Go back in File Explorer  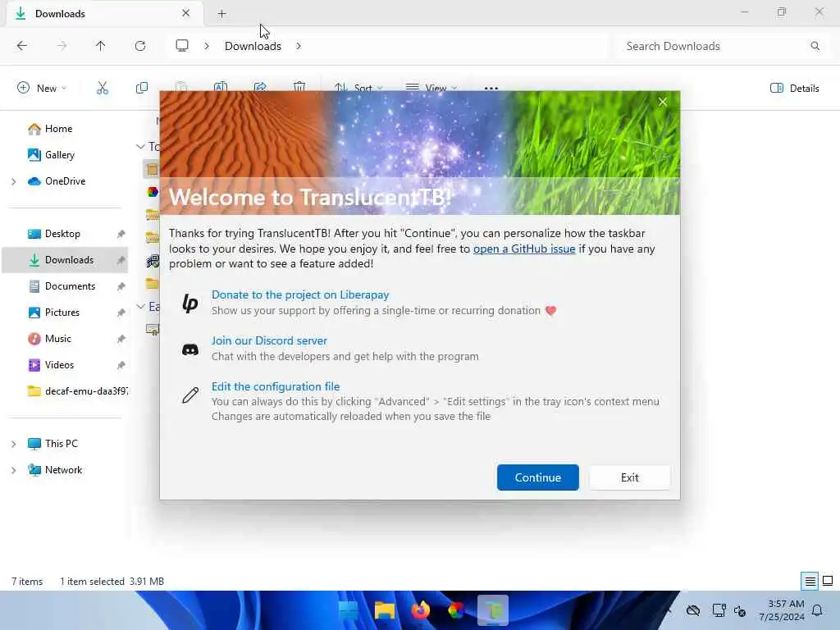(x=22, y=46)
